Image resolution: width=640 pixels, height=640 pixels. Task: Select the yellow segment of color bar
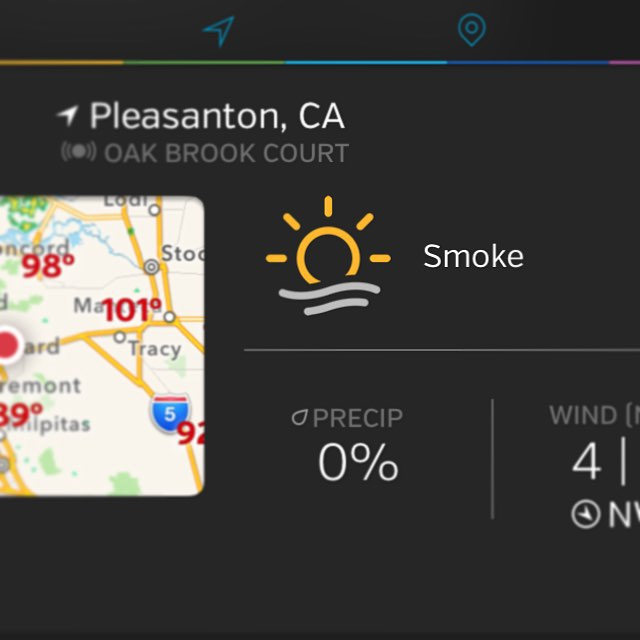click(x=62, y=62)
